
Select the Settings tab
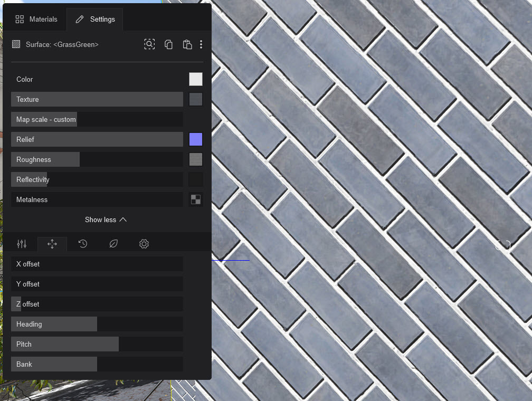point(95,19)
